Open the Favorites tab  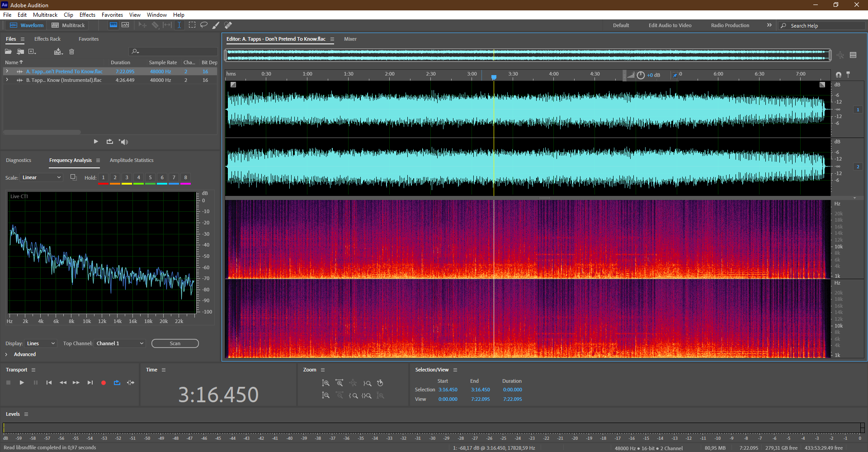point(89,39)
